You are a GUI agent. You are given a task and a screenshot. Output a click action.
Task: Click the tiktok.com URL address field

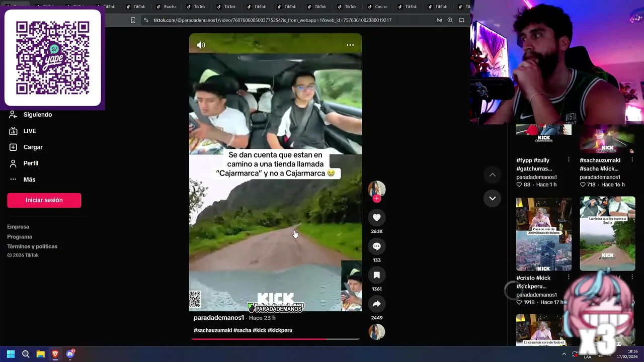272,20
